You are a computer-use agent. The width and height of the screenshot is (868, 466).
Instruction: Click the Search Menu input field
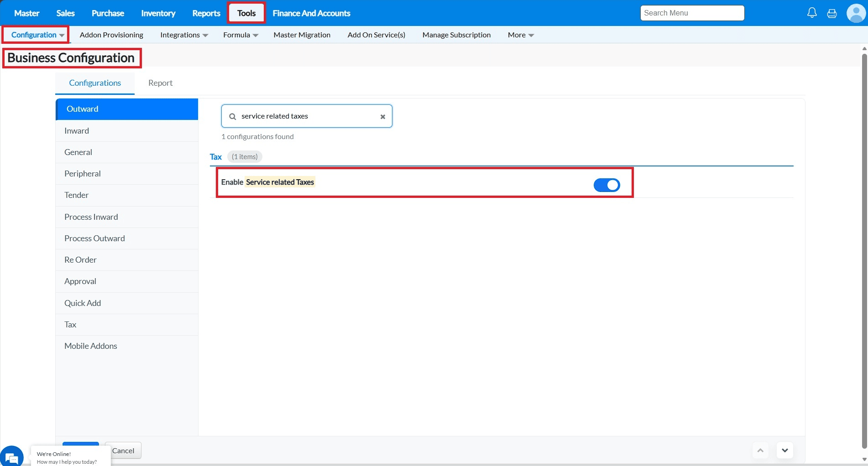point(692,13)
